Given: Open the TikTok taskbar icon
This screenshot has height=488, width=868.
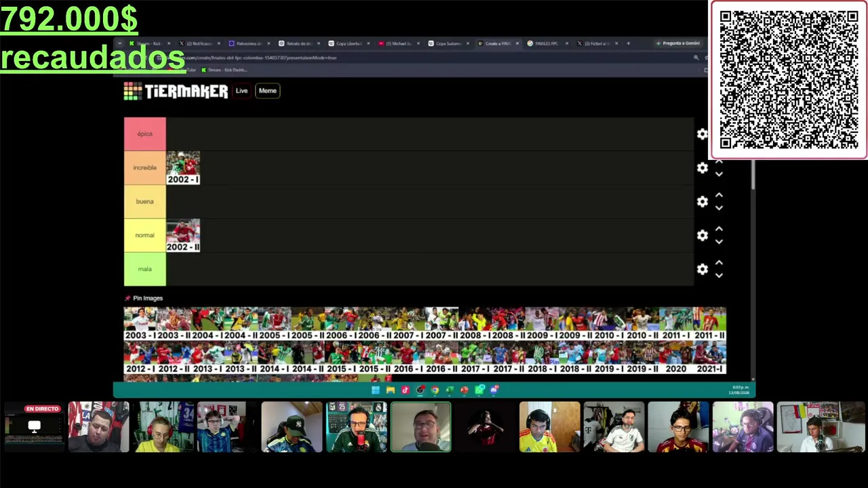Looking at the screenshot, I should pyautogui.click(x=406, y=390).
